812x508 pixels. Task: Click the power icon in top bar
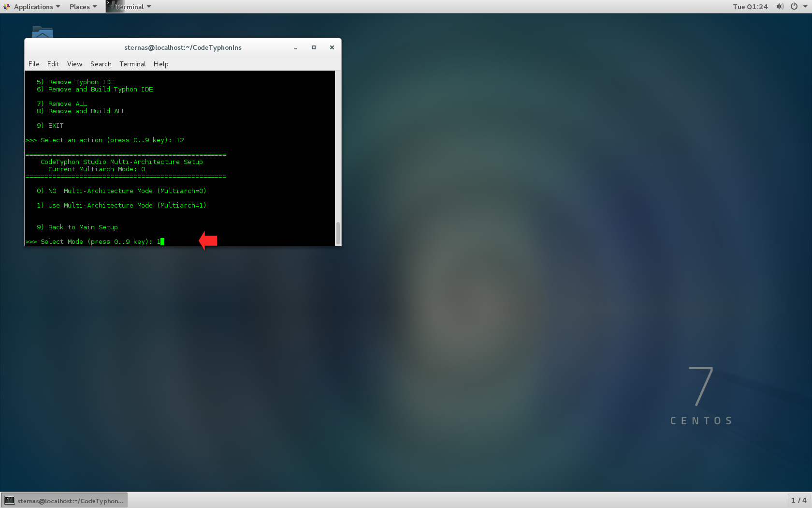coord(794,6)
